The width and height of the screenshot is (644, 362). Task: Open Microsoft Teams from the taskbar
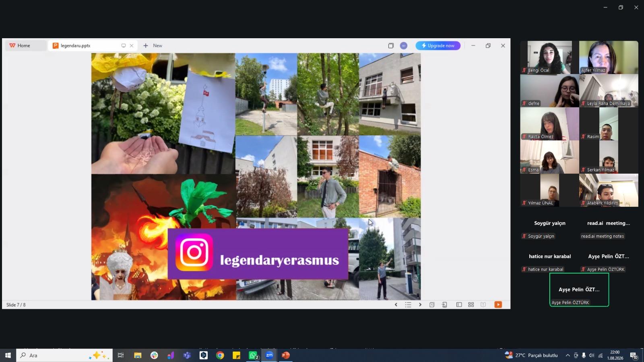187,355
